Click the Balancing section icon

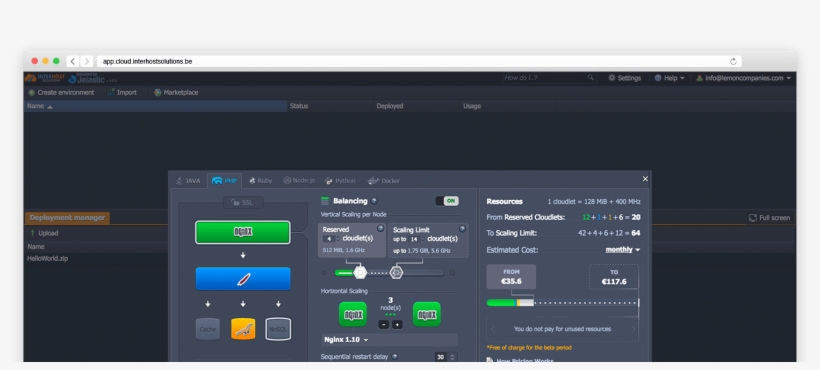tap(325, 201)
